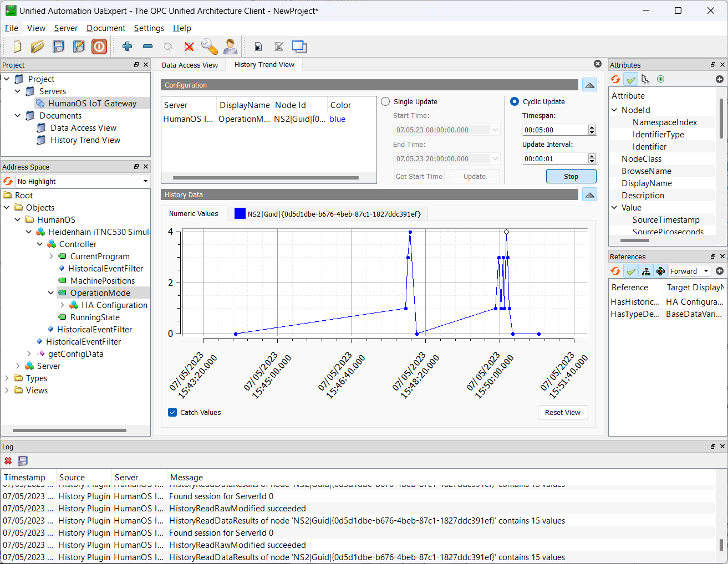Viewport: 728px width, 564px height.
Task: Uncheck the Catch Values checkbox
Action: [172, 412]
